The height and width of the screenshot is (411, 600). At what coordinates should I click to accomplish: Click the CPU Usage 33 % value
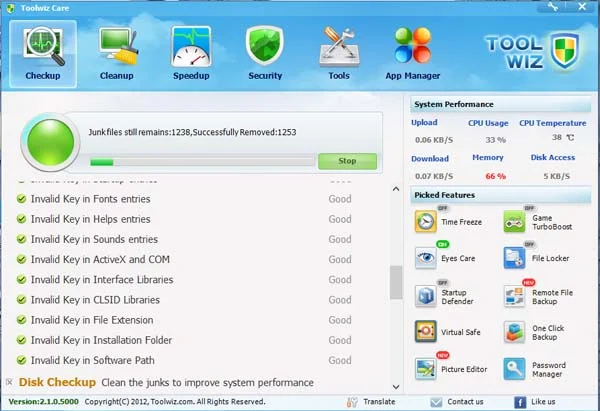point(496,140)
